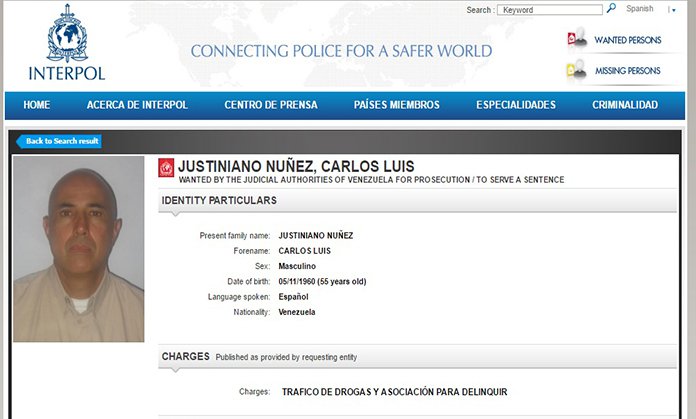This screenshot has height=419, width=696.
Task: Click the magnifying glass search icon
Action: click(611, 9)
